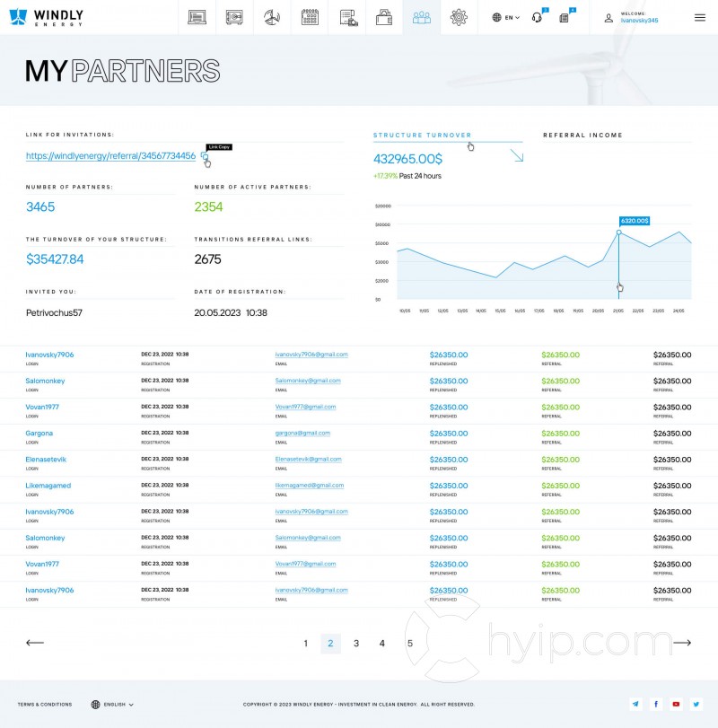The image size is (718, 728).
Task: Switch to the Structure Turnover tab
Action: click(x=423, y=136)
